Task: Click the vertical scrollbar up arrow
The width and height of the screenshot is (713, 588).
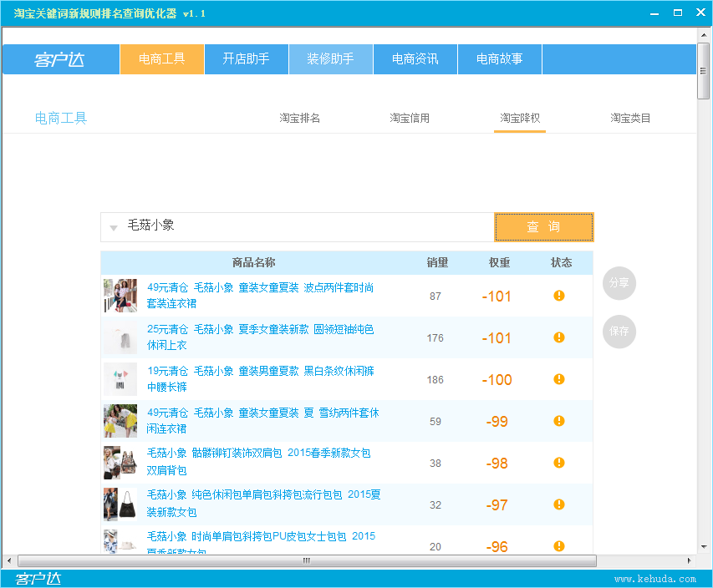Action: 704,34
